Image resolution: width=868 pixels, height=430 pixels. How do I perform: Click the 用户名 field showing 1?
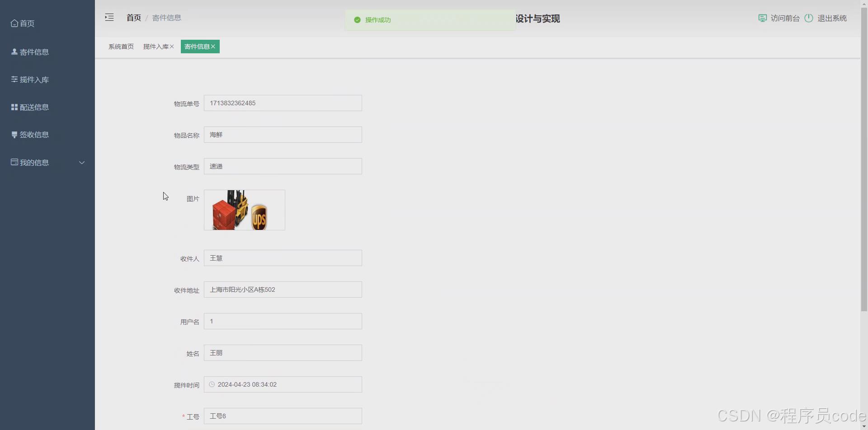pos(283,321)
